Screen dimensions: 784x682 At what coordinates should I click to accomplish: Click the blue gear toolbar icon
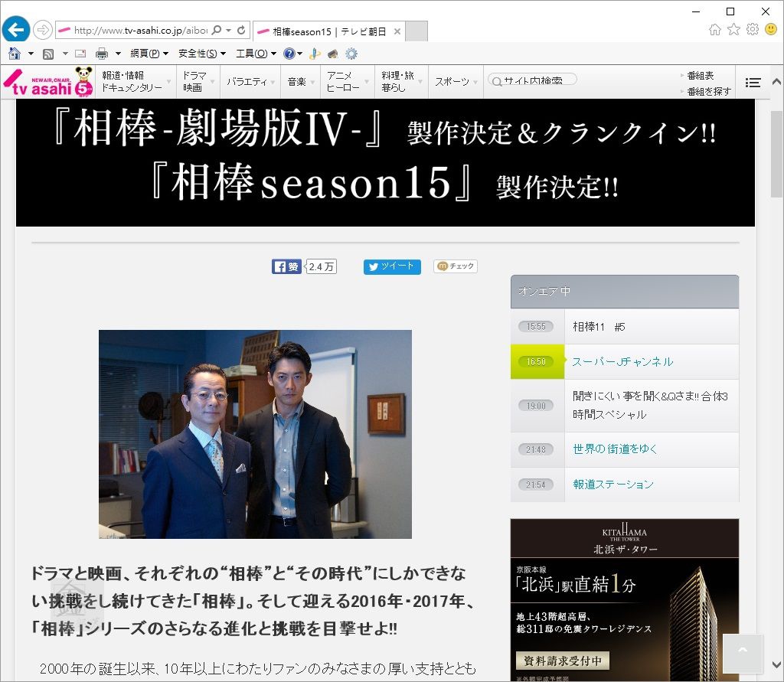pos(351,54)
